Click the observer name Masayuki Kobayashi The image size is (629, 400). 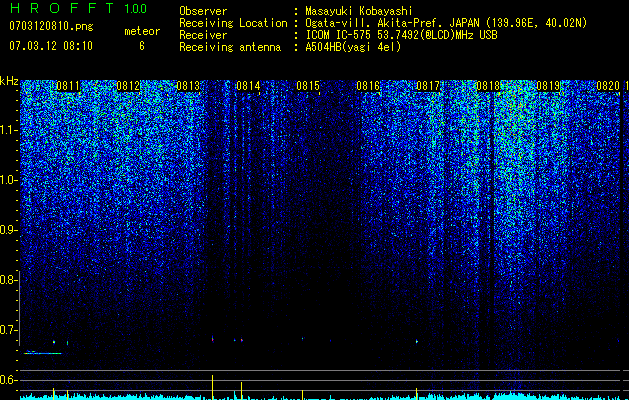click(x=359, y=11)
